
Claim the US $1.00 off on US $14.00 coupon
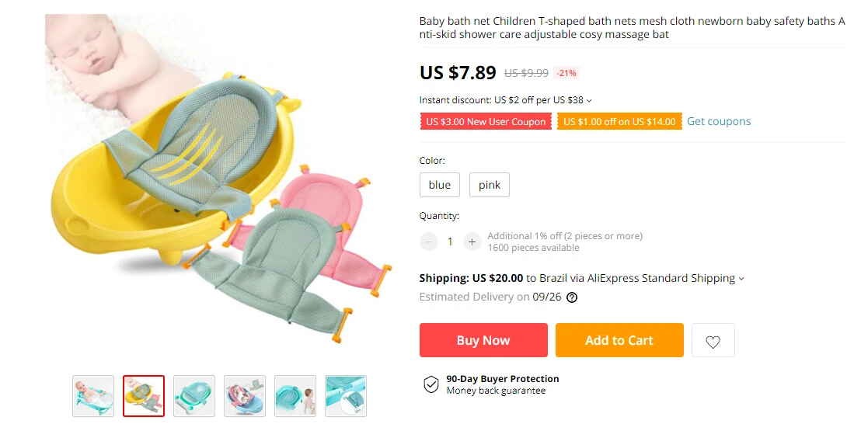619,122
